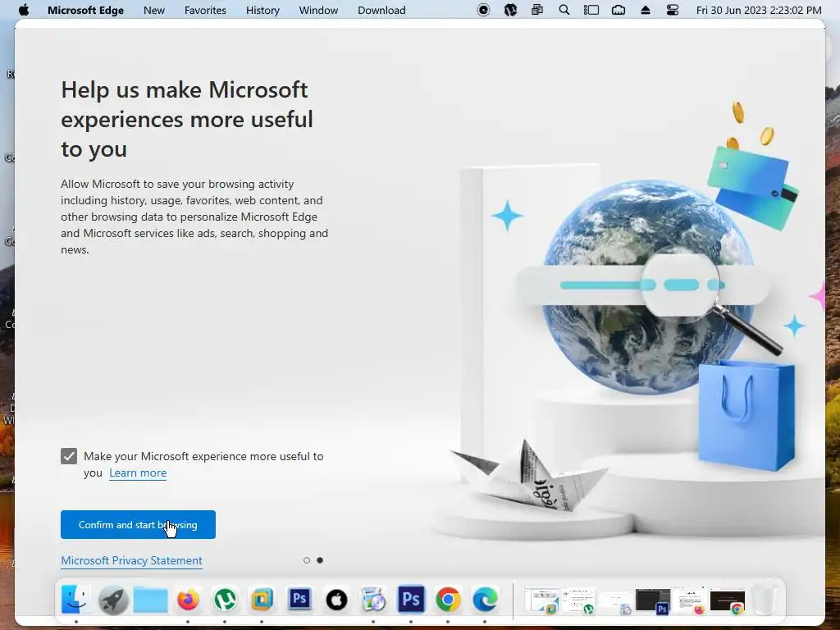This screenshot has width=840, height=630.
Task: Open the Microsoft Edge app menu
Action: pos(85,10)
